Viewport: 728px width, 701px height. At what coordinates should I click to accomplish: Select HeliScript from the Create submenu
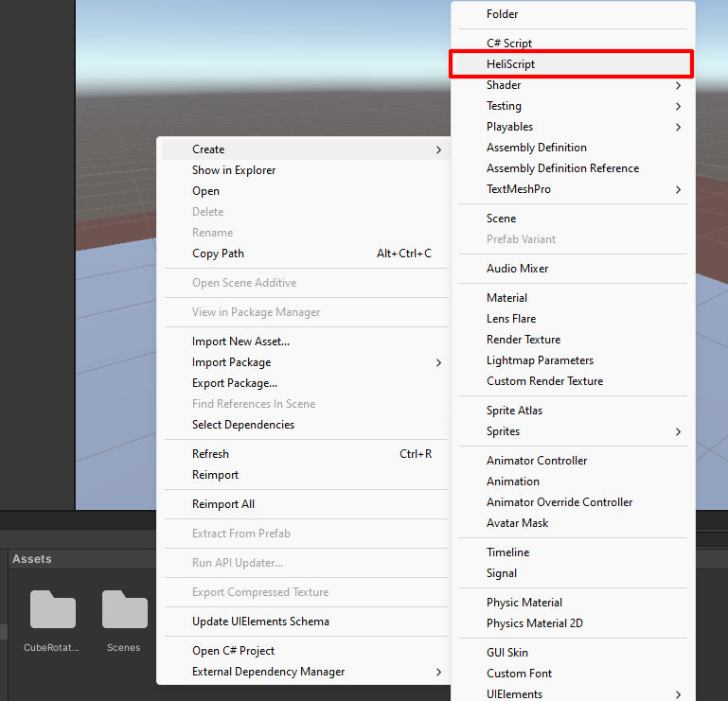pos(510,64)
